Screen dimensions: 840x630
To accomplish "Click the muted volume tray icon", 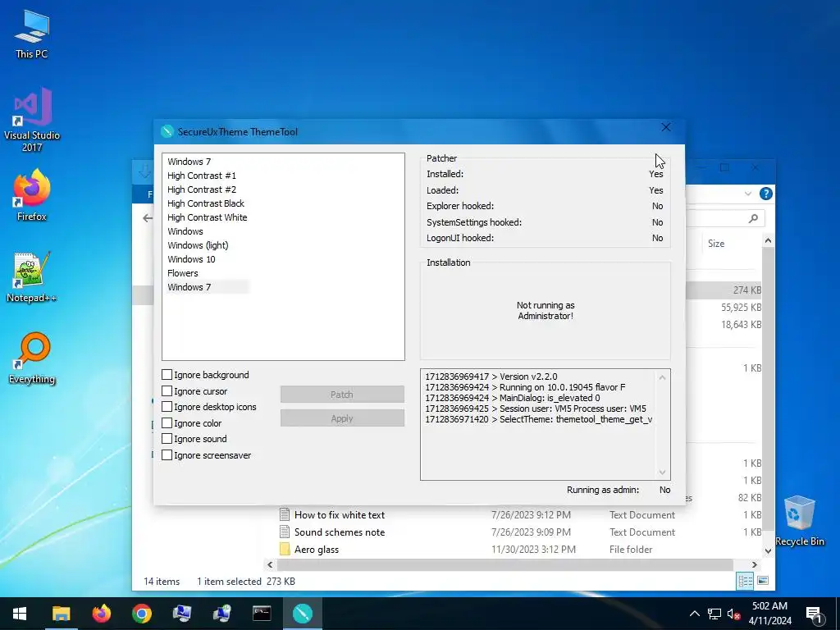I will 733,614.
